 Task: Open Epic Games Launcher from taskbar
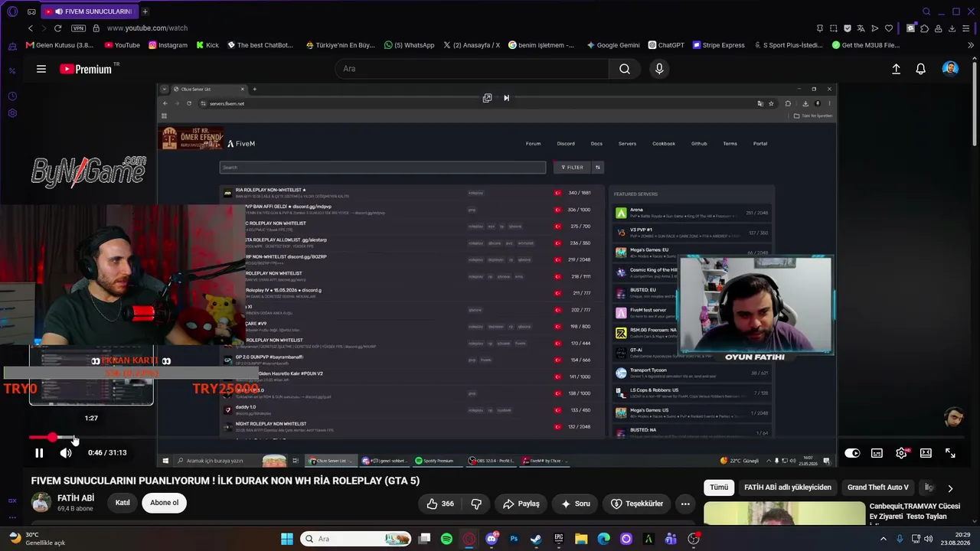point(558,539)
